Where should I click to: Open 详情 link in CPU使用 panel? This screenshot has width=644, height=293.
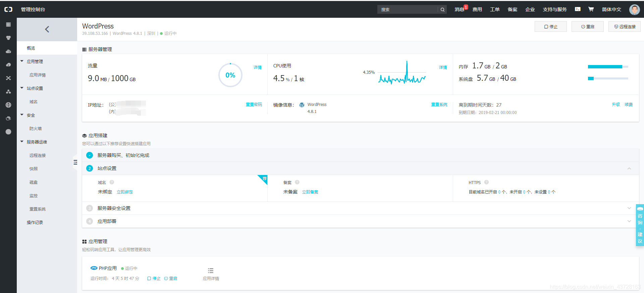[x=443, y=67]
